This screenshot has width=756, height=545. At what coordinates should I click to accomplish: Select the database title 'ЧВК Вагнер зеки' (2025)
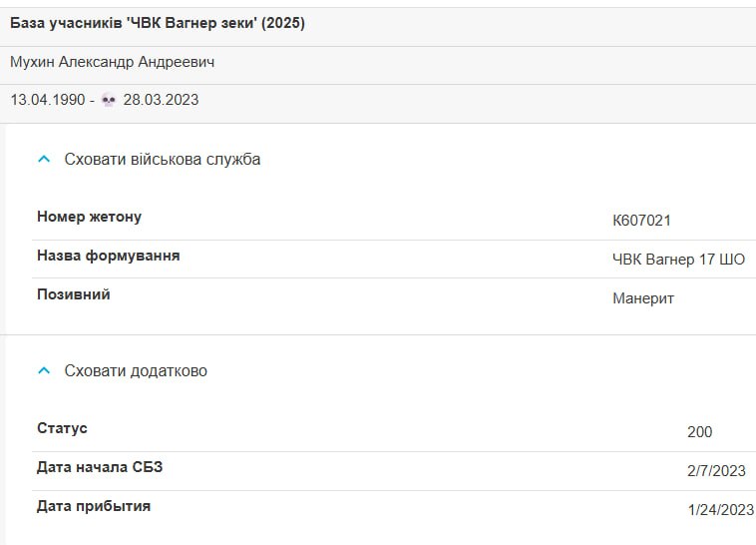pos(158,23)
